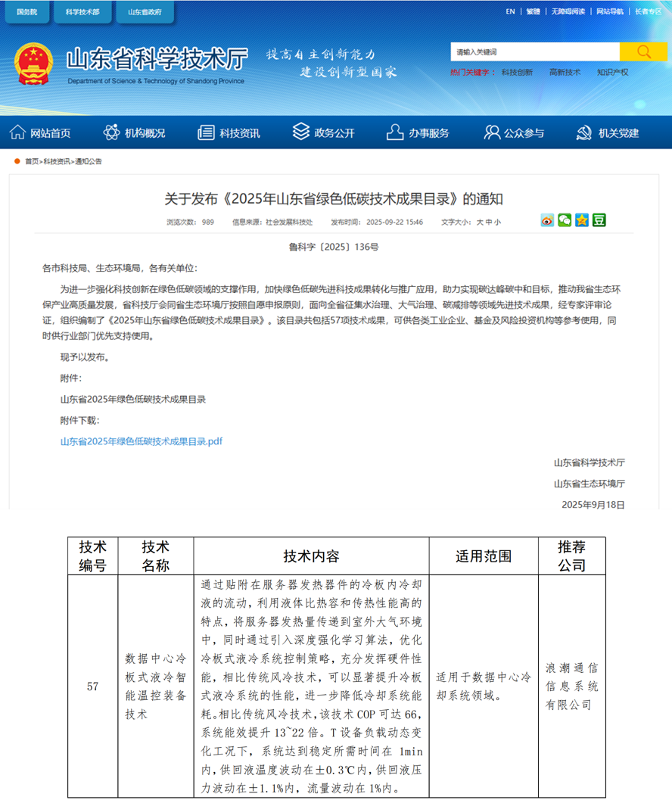Viewport: 672px width, 800px height.
Task: Switch to traditional Chinese 繁體
Action: 534,11
